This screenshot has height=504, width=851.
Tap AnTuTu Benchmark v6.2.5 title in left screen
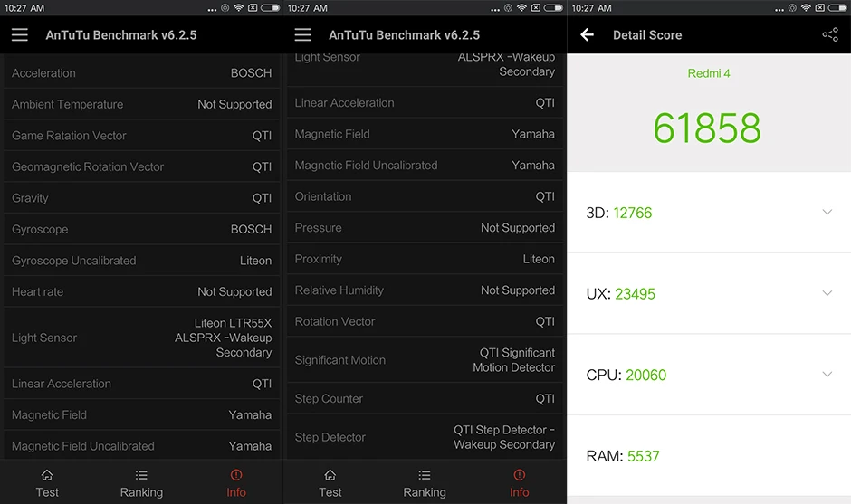click(x=121, y=35)
